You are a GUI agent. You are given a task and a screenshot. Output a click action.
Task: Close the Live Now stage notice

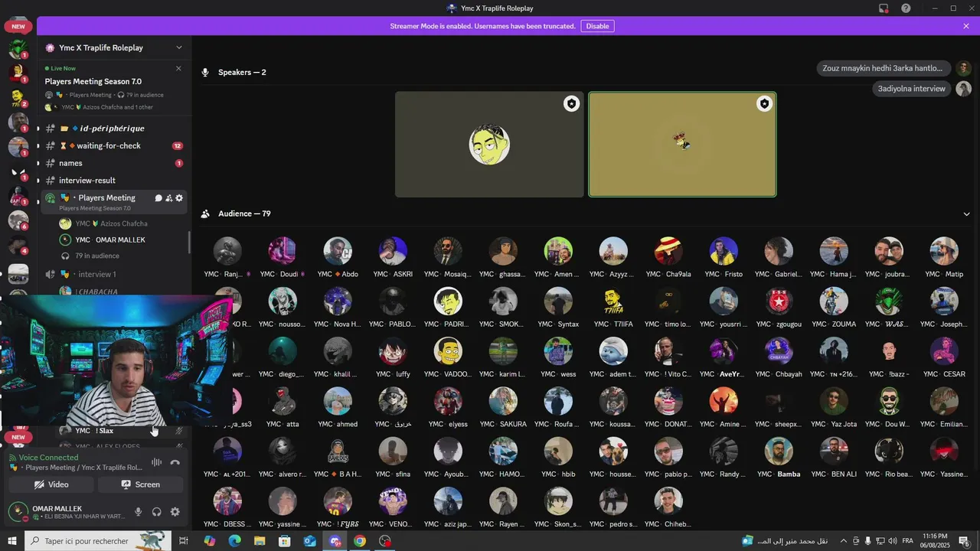(178, 68)
